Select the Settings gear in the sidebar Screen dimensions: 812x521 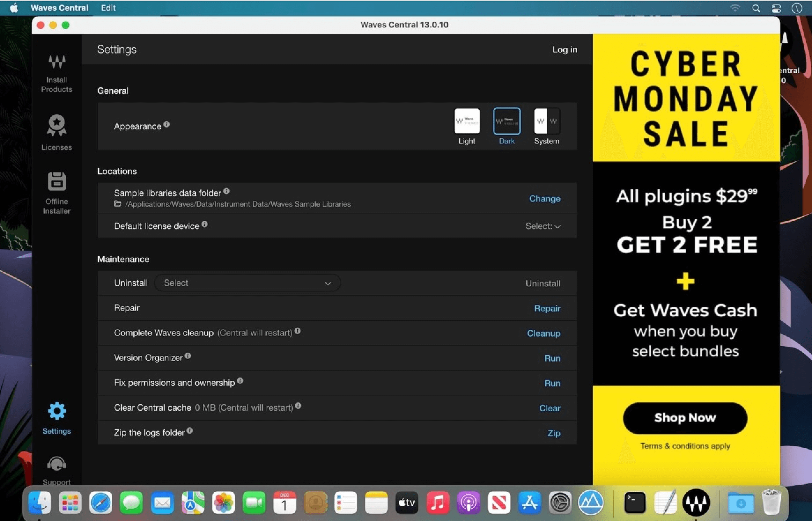coord(56,418)
